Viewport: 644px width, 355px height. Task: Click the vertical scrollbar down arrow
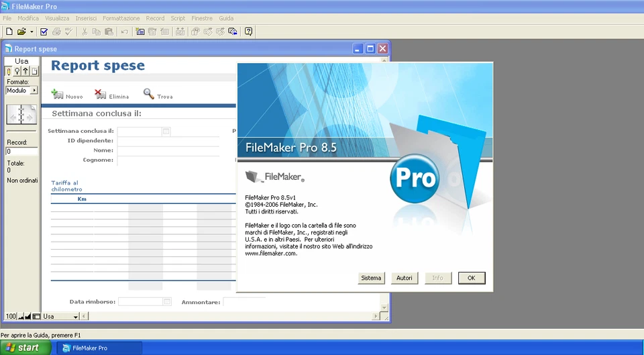(x=384, y=307)
